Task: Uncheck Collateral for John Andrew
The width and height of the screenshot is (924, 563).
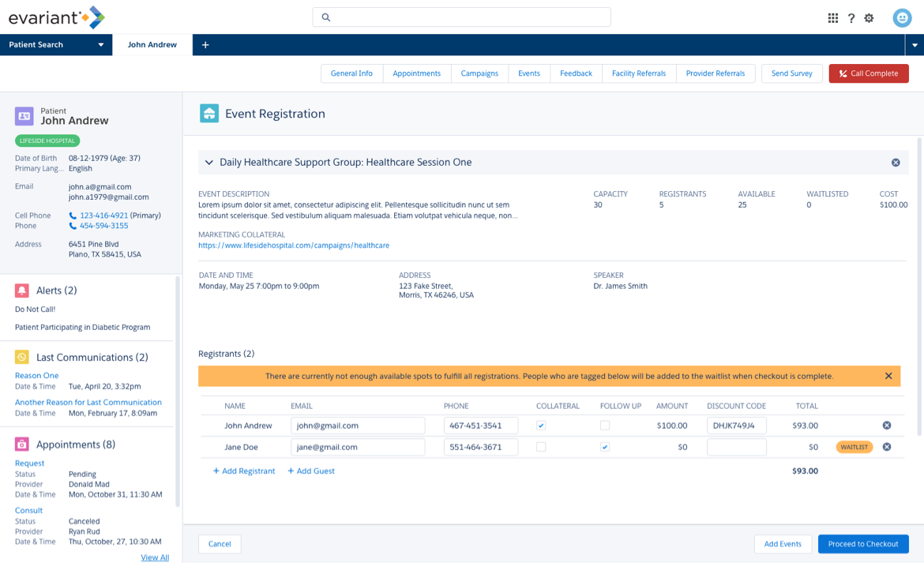Action: pos(541,426)
